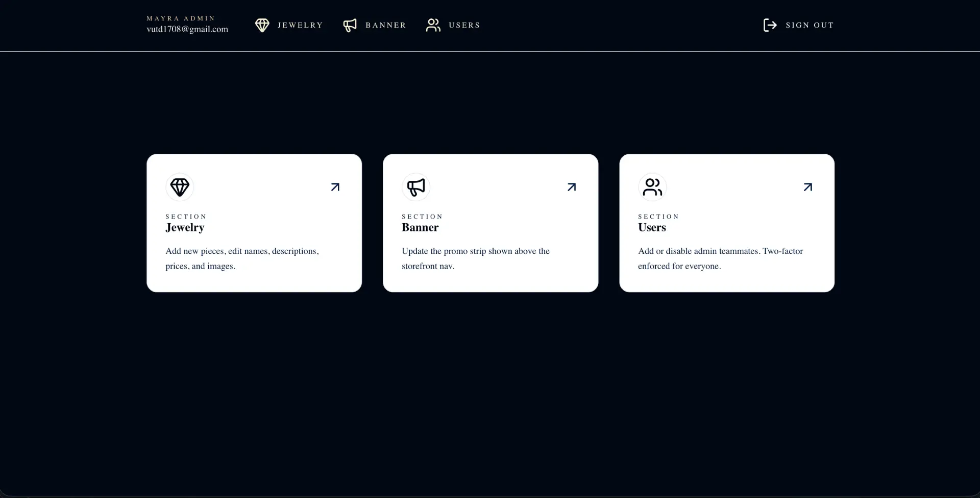Open Banner via its card arrow icon
This screenshot has height=498, width=980.
572,187
